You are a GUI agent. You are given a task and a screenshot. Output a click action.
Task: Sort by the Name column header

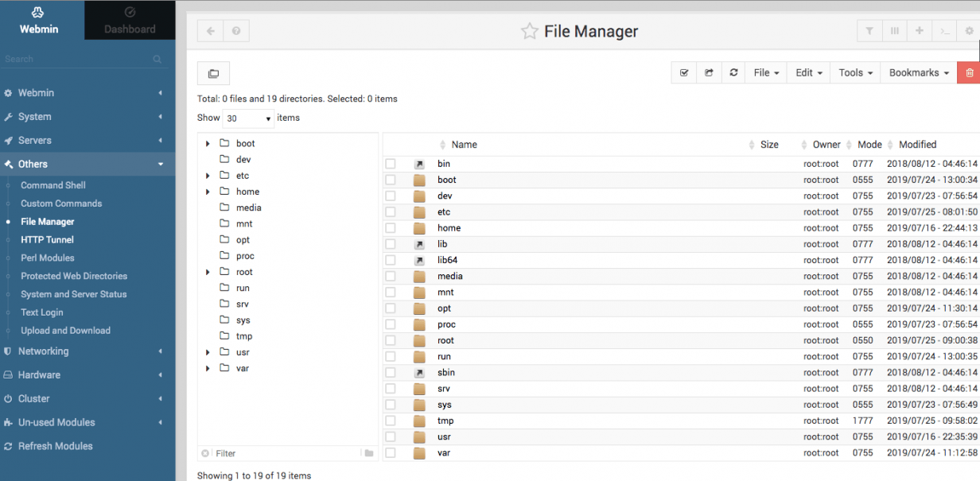464,145
